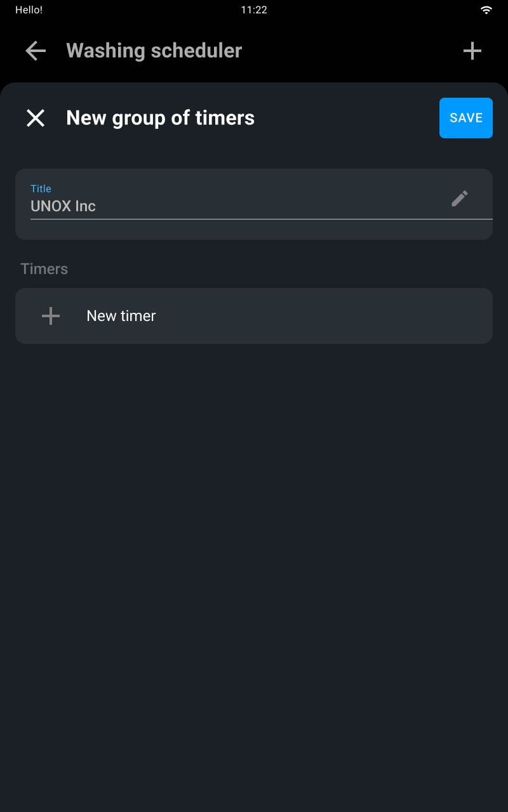Screen dimensions: 508x812
Task: Click the underline beneath UNOX Inc
Action: [x=262, y=219]
